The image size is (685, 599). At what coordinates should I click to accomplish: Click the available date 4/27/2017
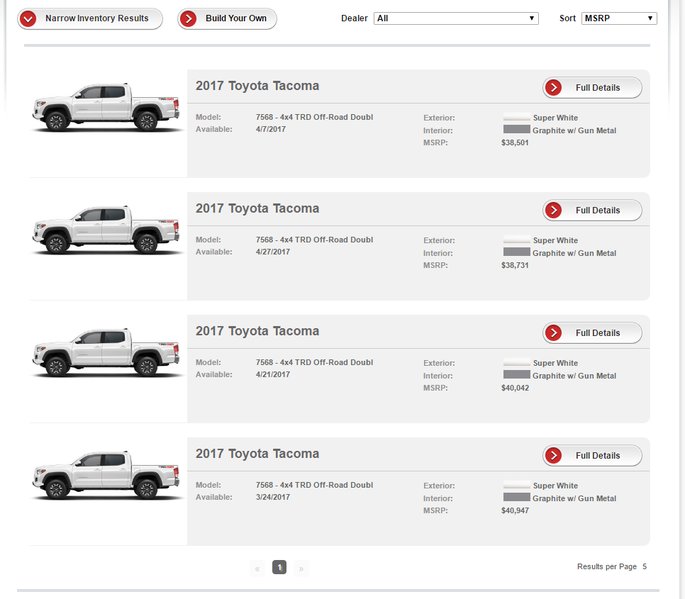coord(273,252)
